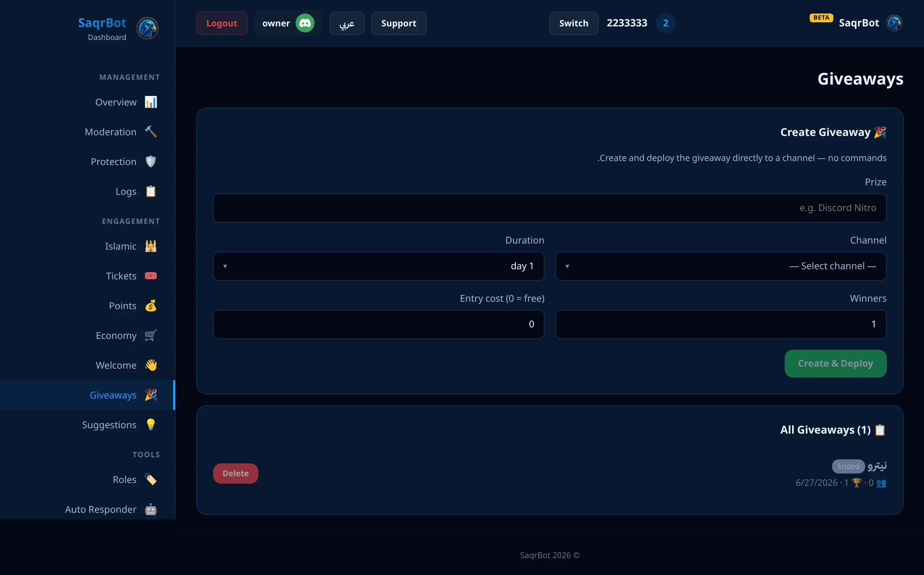Click the Logs clipboard icon
The height and width of the screenshot is (575, 924).
click(151, 191)
